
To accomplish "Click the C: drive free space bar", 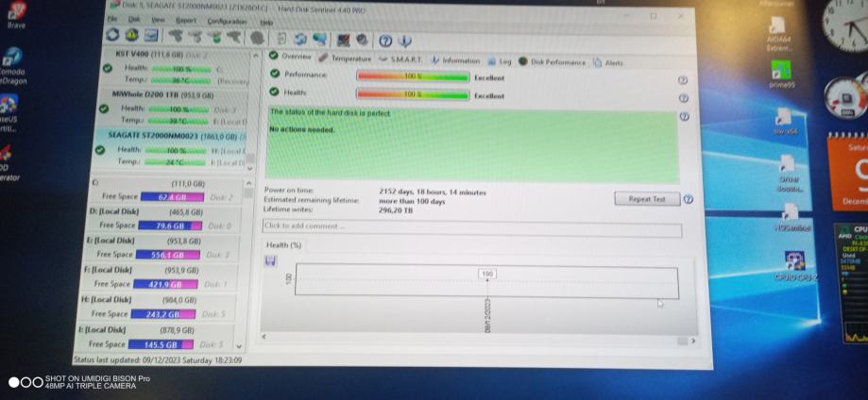I will point(172,197).
